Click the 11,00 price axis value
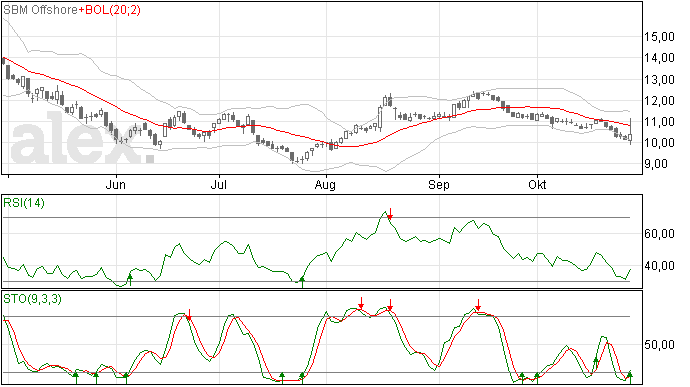The height and width of the screenshot is (387, 690). [659, 122]
